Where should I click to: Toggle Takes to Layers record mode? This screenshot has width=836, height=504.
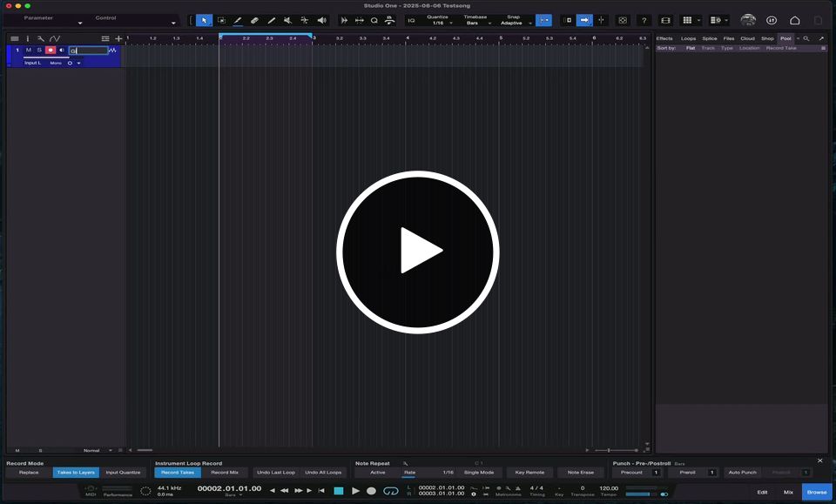point(76,473)
